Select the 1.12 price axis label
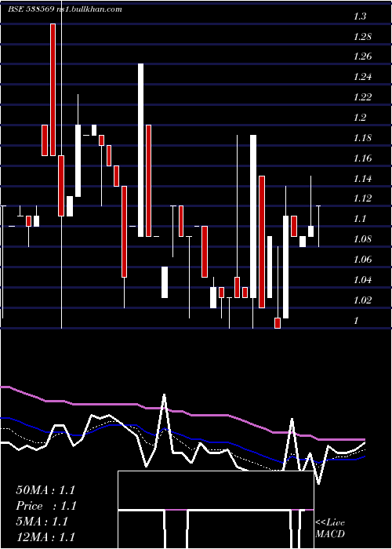Viewport: 392px width, 549px height. coord(362,199)
